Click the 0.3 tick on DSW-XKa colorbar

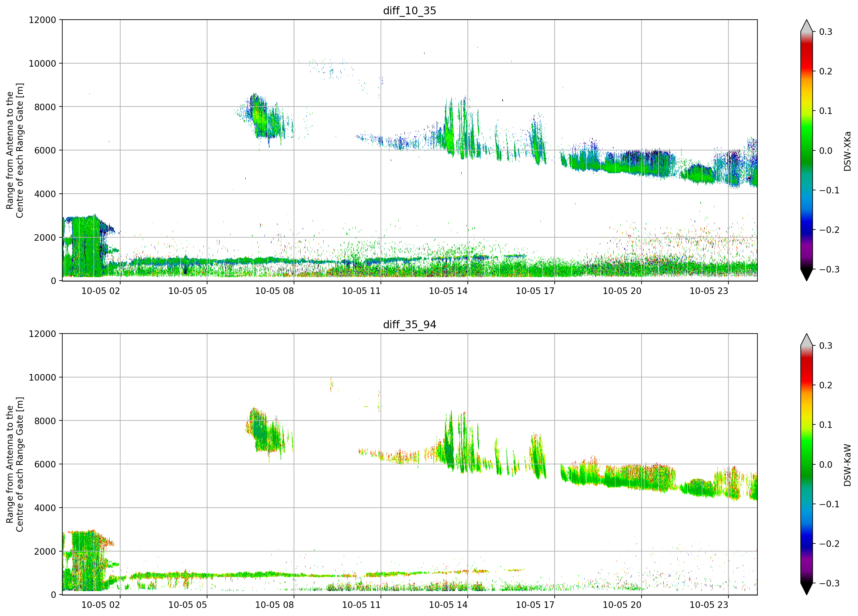click(x=826, y=32)
